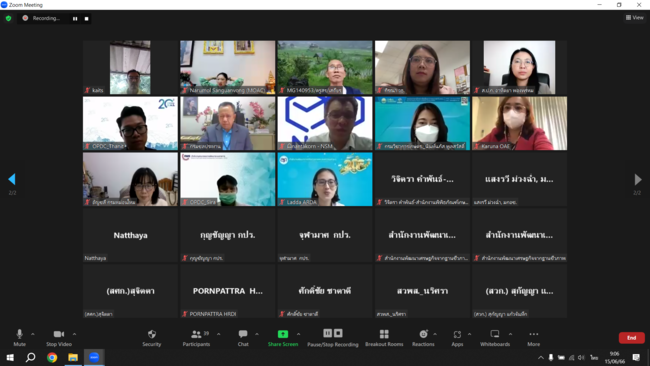
Task: Open the View layout menu
Action: 635,17
